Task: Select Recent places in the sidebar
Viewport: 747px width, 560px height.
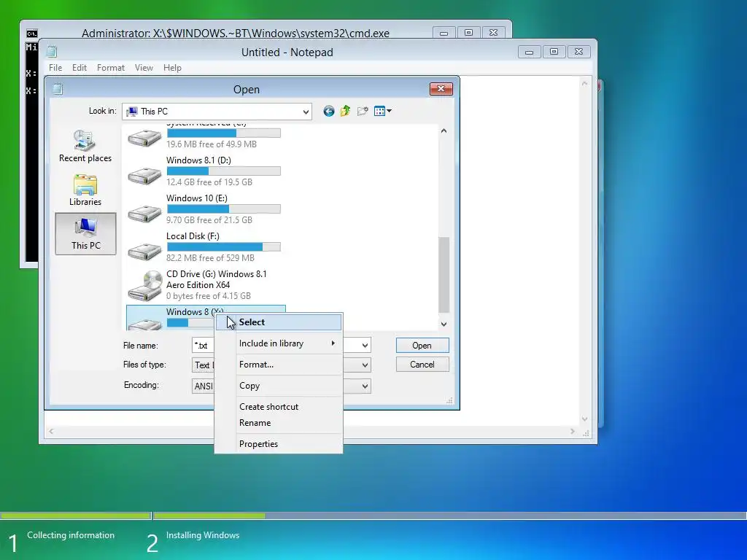Action: click(x=85, y=146)
